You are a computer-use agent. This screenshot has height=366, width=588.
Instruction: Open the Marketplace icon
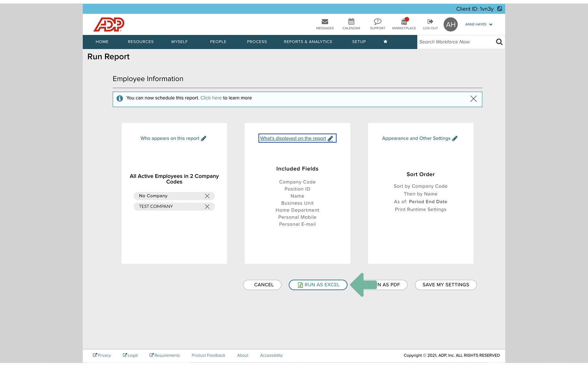(x=404, y=21)
